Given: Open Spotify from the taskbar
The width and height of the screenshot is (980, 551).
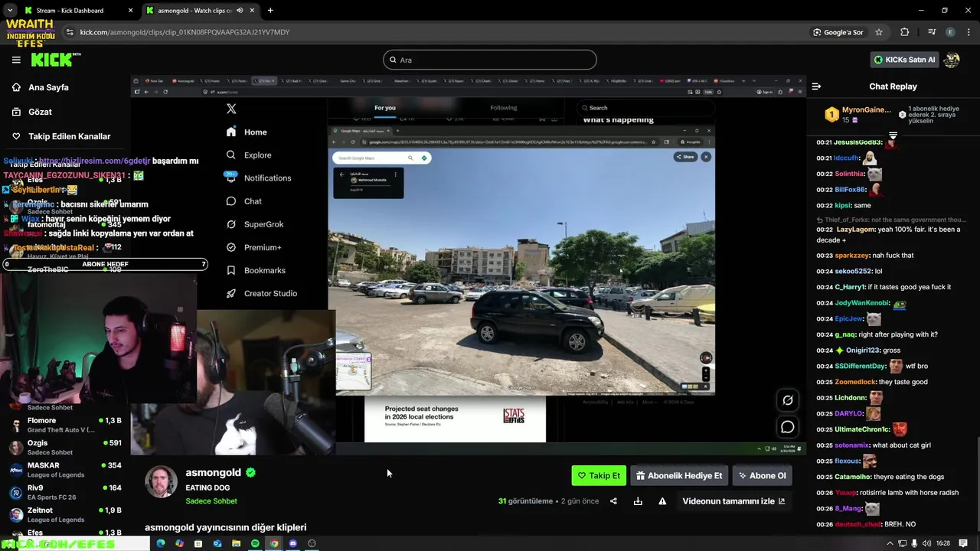Looking at the screenshot, I should pyautogui.click(x=255, y=543).
